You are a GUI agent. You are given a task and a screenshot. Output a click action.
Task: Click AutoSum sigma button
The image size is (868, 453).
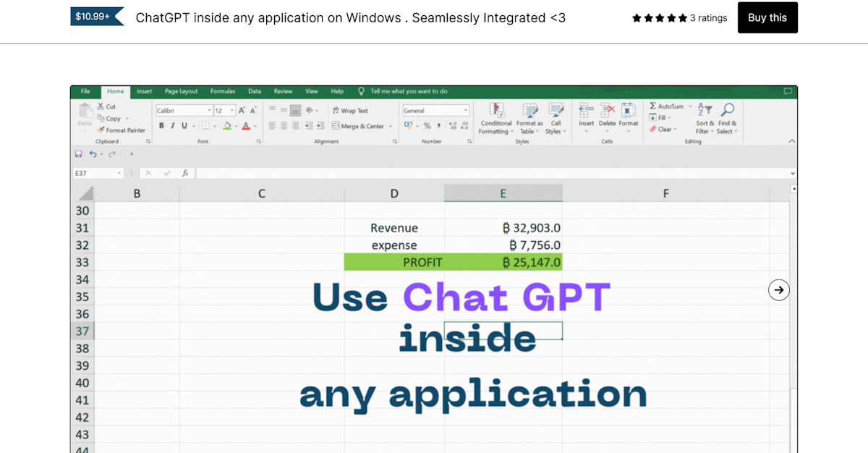(x=666, y=106)
